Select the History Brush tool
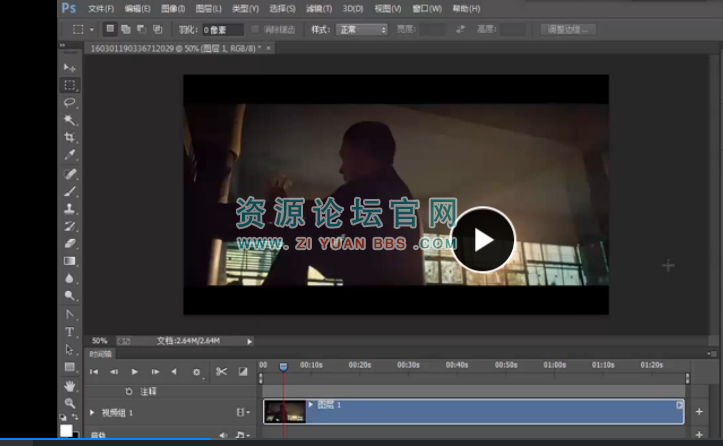This screenshot has height=446, width=723. tap(70, 226)
